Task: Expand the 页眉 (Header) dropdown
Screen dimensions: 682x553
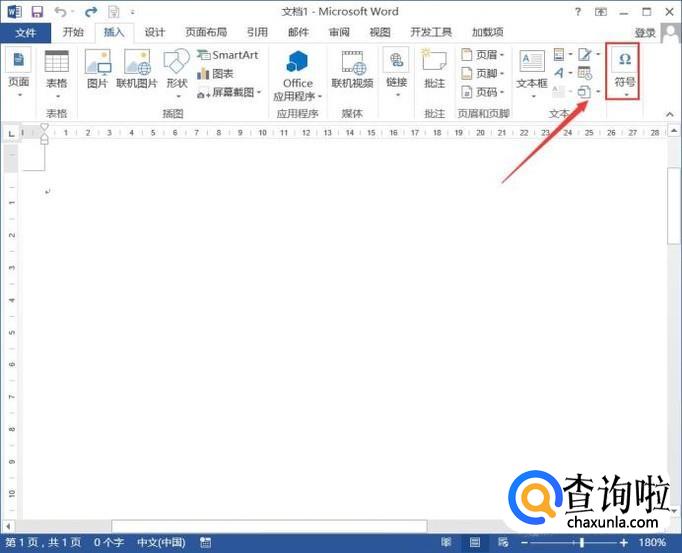Action: [x=484, y=55]
